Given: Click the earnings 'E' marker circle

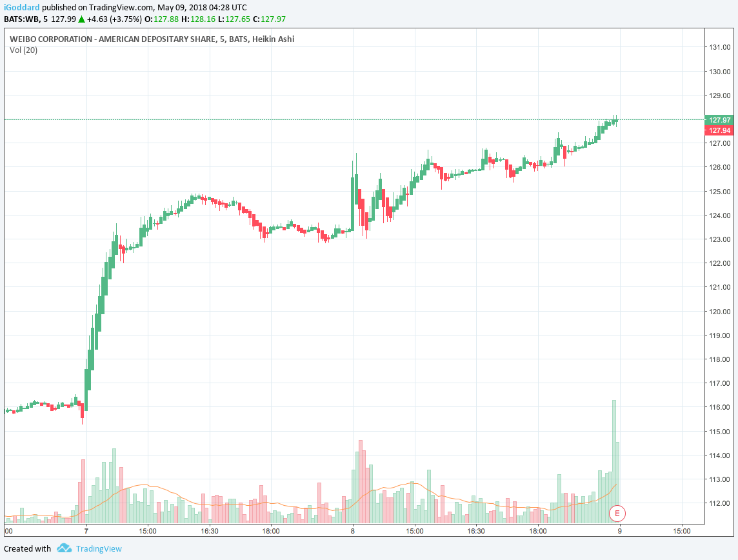Looking at the screenshot, I should [617, 514].
